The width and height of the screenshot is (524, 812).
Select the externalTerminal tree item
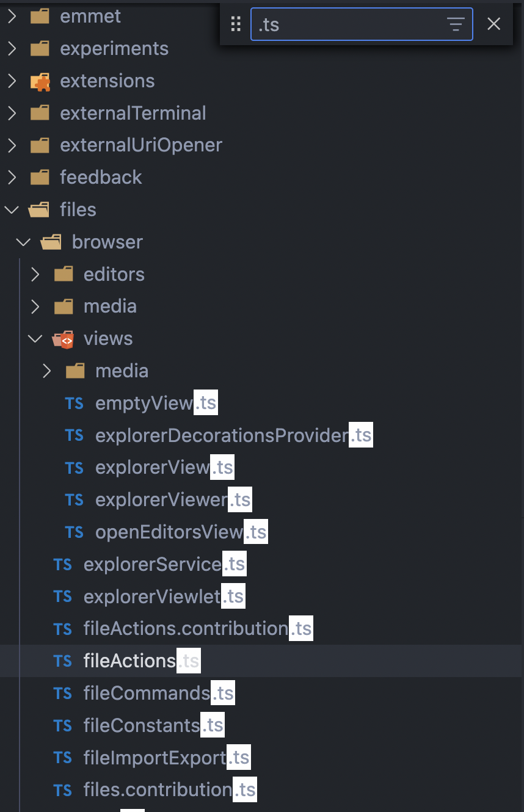133,113
